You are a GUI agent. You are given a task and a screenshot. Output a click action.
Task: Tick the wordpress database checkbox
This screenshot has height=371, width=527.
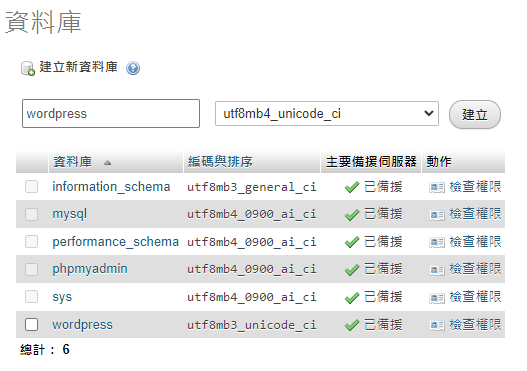tap(32, 325)
